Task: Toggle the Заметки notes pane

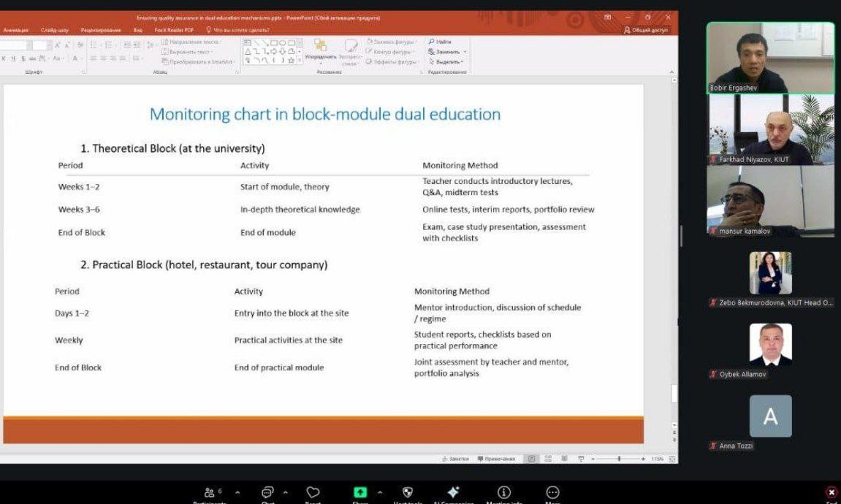Action: tap(456, 459)
